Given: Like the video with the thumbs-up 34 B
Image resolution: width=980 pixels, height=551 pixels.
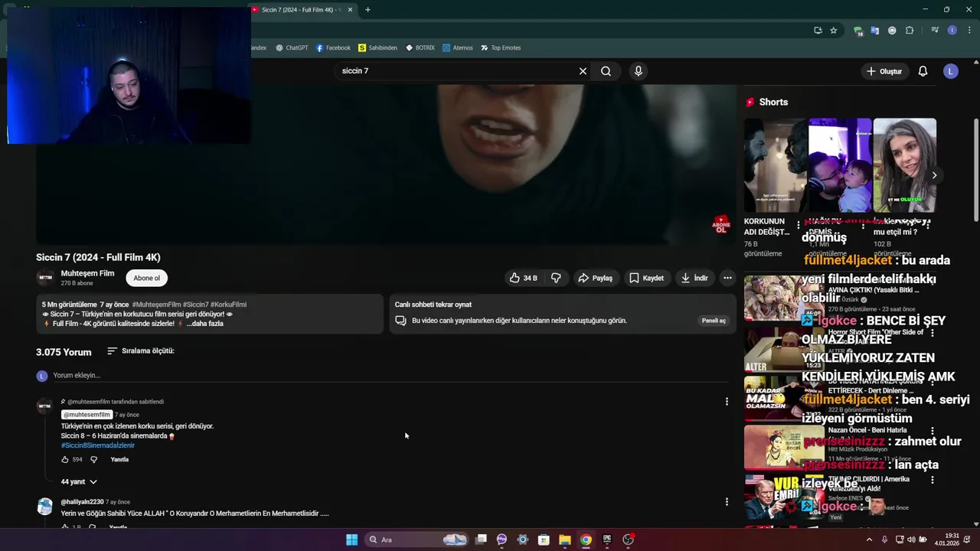Looking at the screenshot, I should (524, 278).
